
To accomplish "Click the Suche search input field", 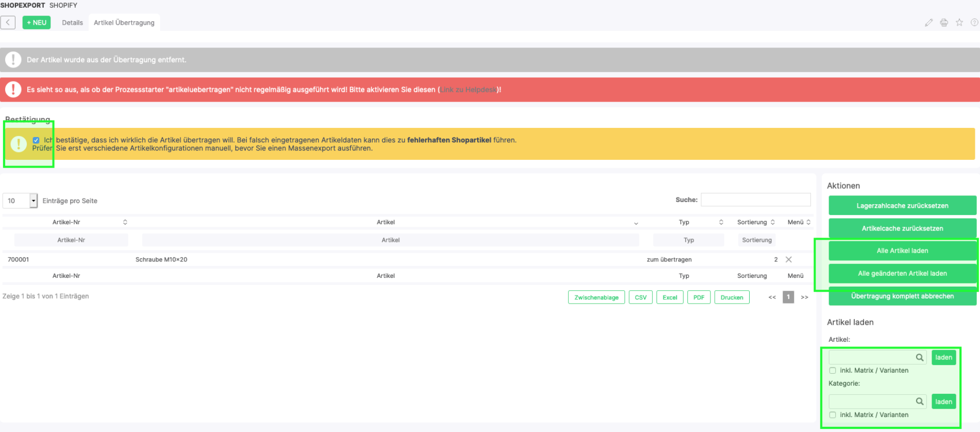I will click(755, 200).
